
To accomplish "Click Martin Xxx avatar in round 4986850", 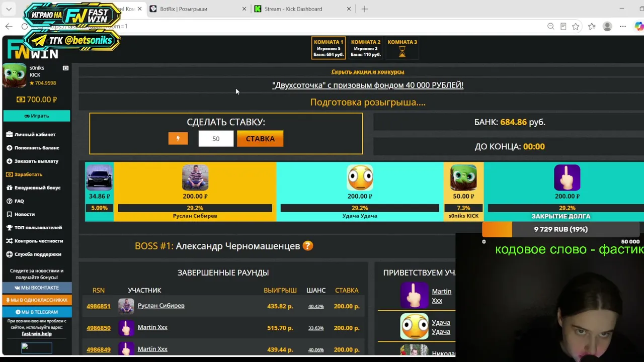I will click(126, 328).
